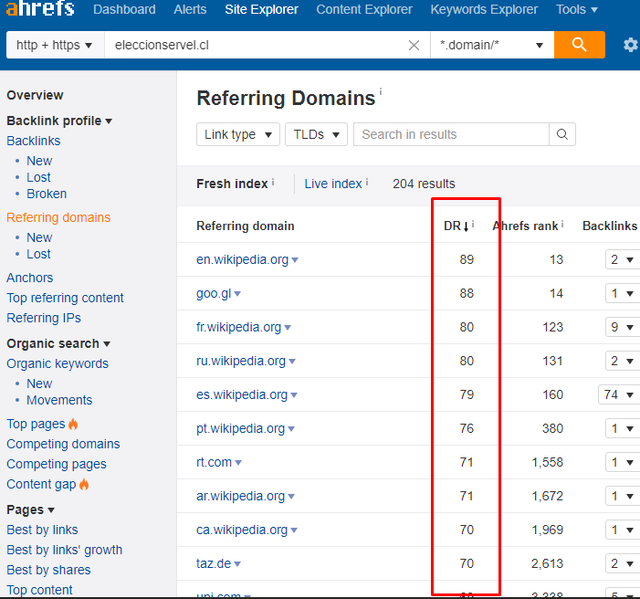Open Movements under Organic keywords

click(60, 400)
